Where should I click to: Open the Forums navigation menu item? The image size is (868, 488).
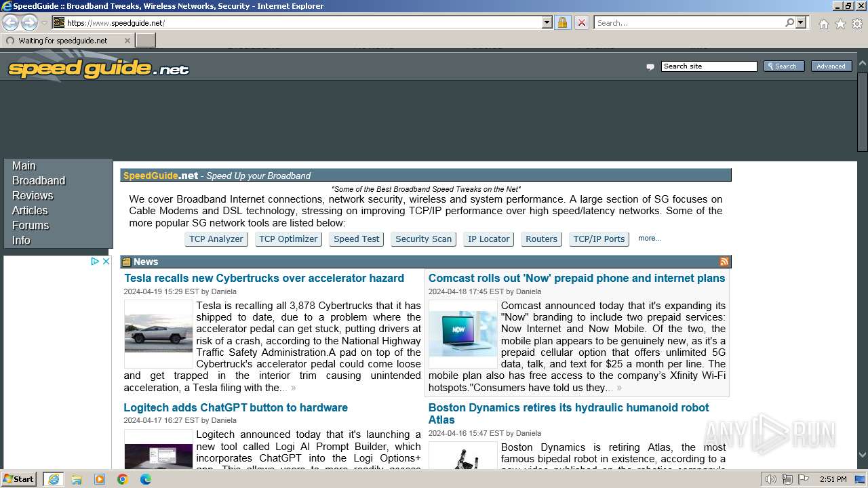coord(31,226)
